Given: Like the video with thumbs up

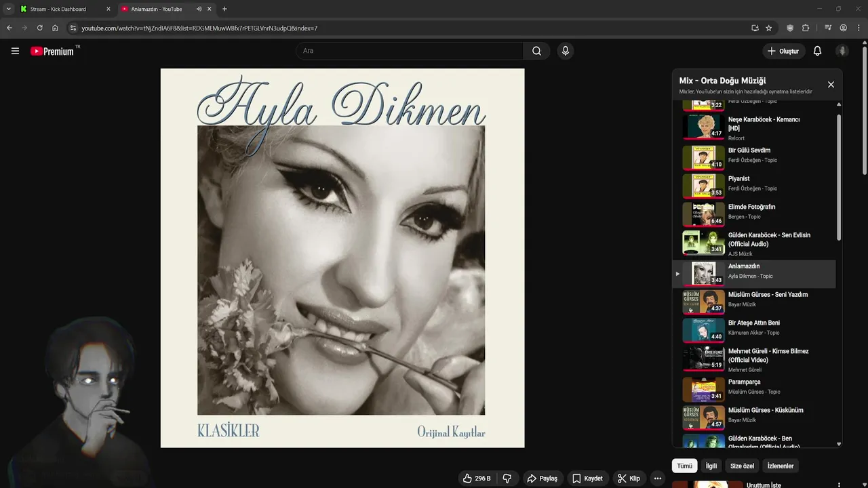Looking at the screenshot, I should 477,479.
